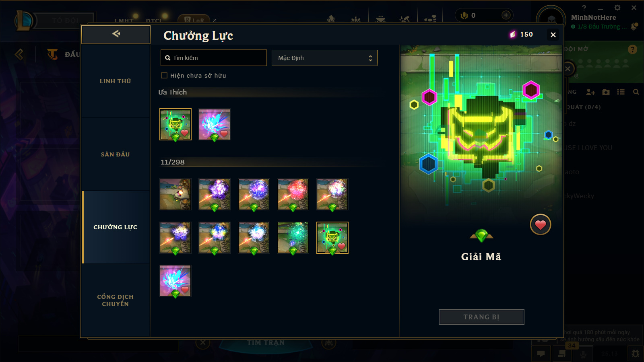Close the Chưởng Lực dialog
Viewport: 644px width, 362px height.
[x=553, y=35]
